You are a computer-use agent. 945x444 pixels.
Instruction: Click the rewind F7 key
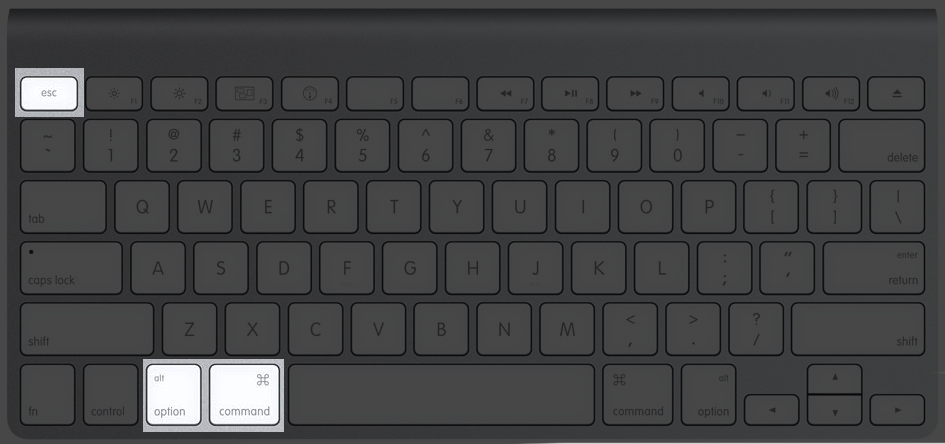pos(505,93)
